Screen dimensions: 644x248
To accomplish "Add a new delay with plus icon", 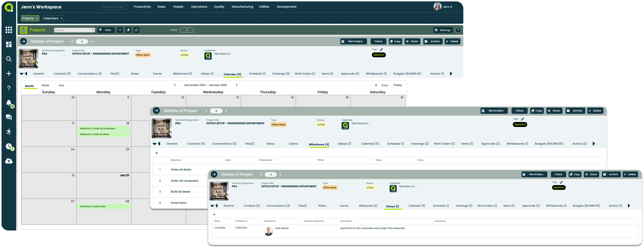I will click(x=214, y=215).
